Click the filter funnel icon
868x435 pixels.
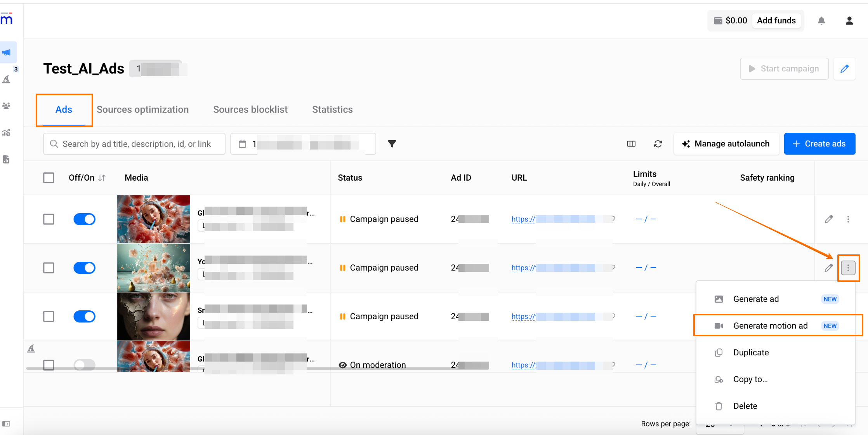[392, 144]
